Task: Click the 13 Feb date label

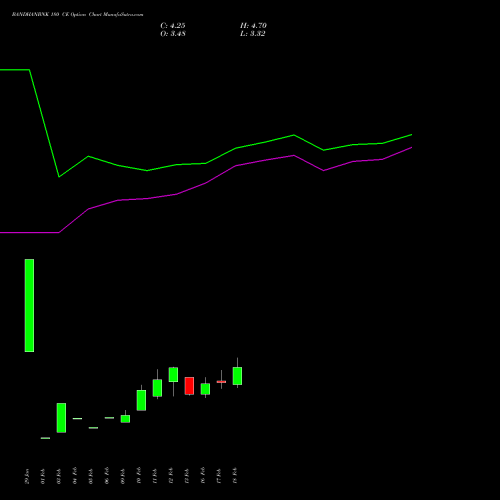Action: (187, 476)
